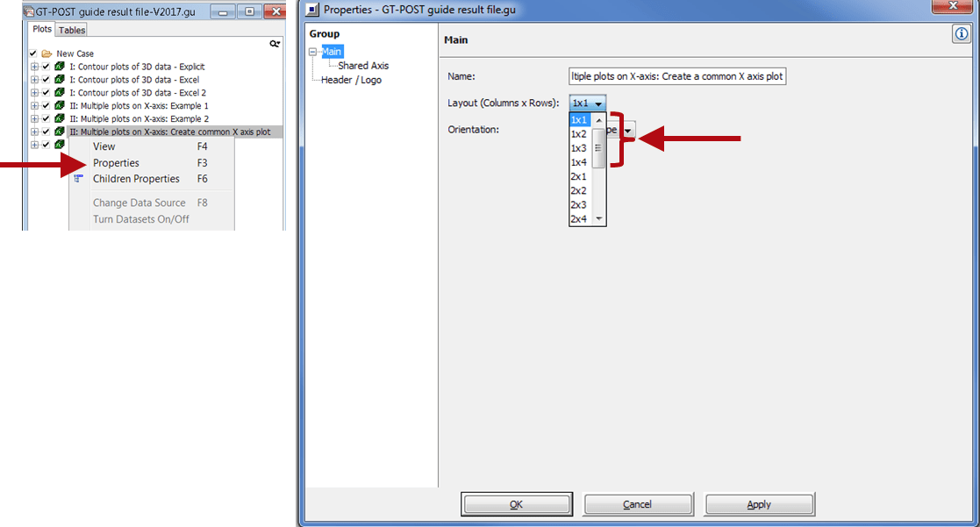Click the OK button
The width and height of the screenshot is (980, 527).
point(516,504)
